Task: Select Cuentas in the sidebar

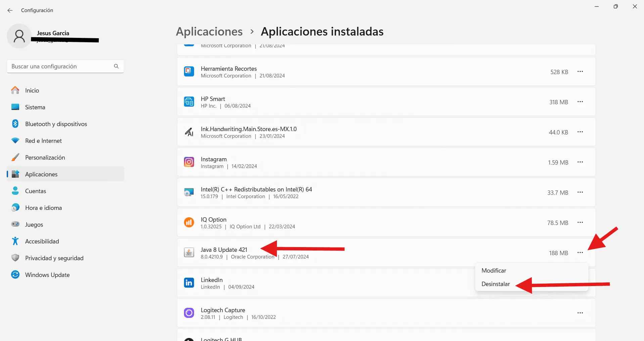Action: [x=36, y=191]
